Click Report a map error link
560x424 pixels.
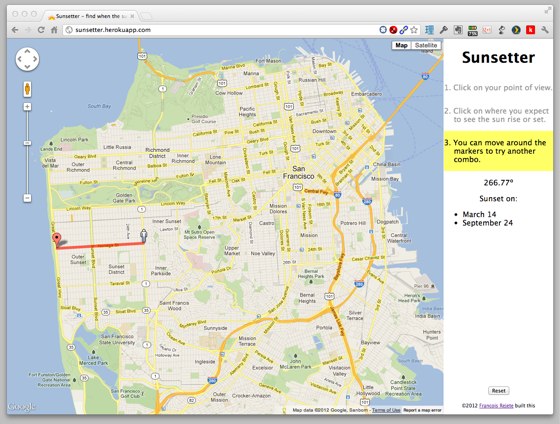422,410
